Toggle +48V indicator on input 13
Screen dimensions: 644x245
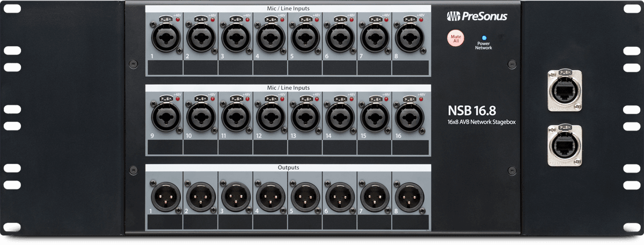317,99
